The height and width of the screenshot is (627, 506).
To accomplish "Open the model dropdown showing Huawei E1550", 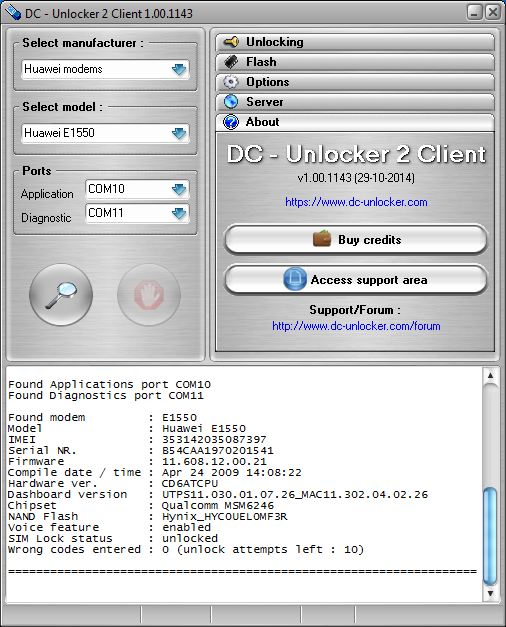I will pyautogui.click(x=105, y=133).
